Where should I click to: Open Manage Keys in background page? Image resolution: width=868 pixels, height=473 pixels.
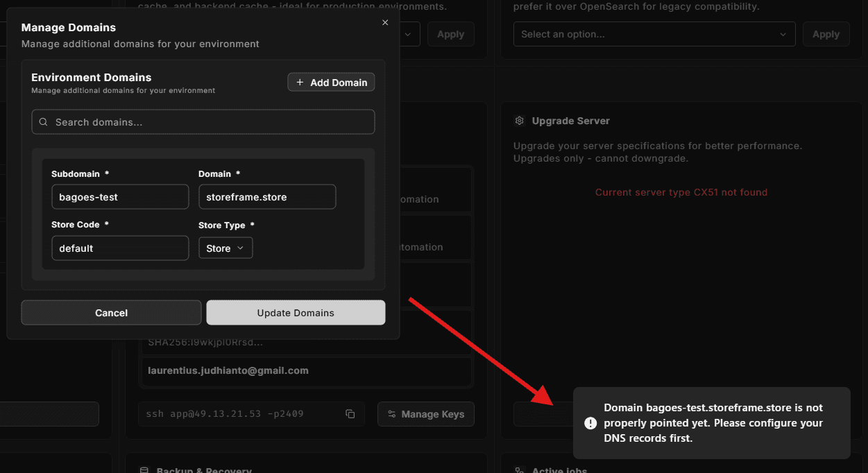point(426,414)
